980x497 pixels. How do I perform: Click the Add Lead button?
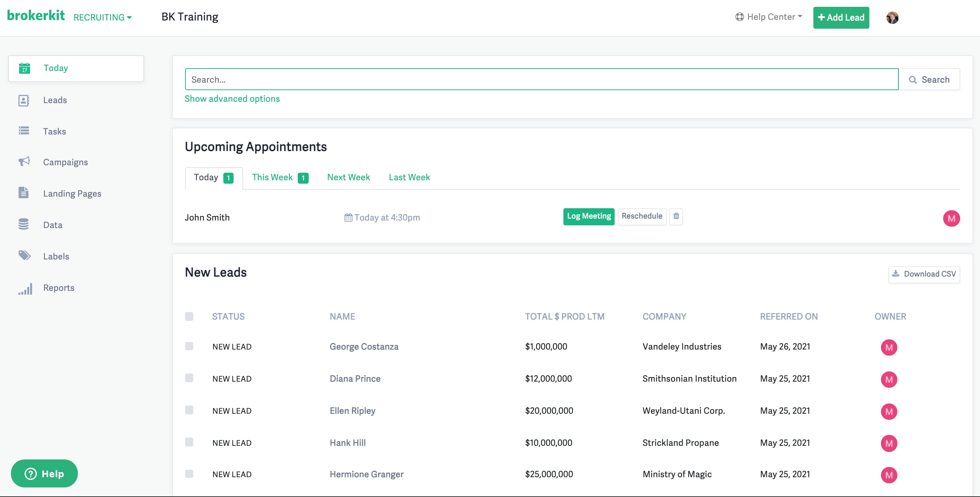click(x=841, y=17)
